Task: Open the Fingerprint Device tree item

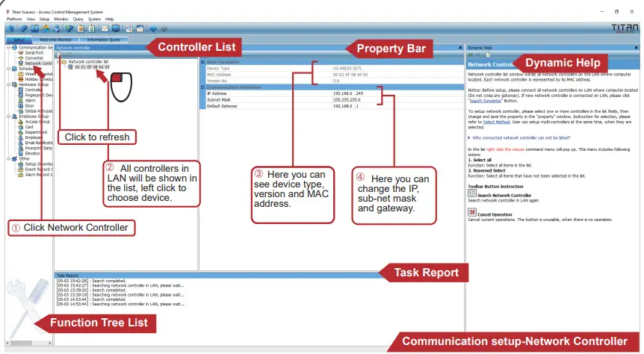Action: [x=35, y=95]
